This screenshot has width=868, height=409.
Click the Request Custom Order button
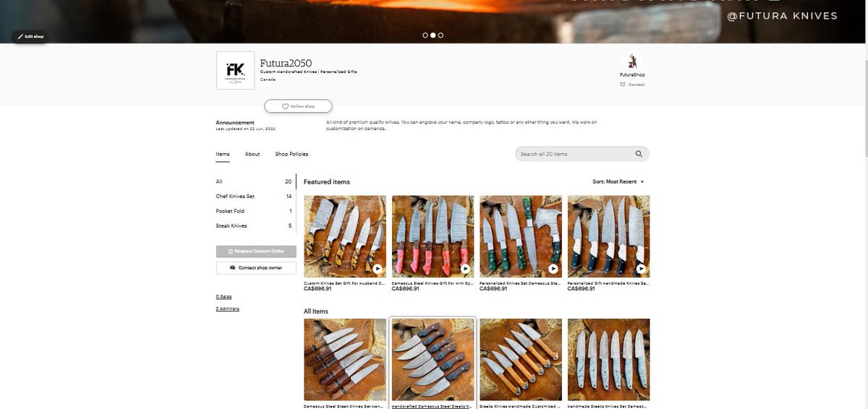pos(256,251)
